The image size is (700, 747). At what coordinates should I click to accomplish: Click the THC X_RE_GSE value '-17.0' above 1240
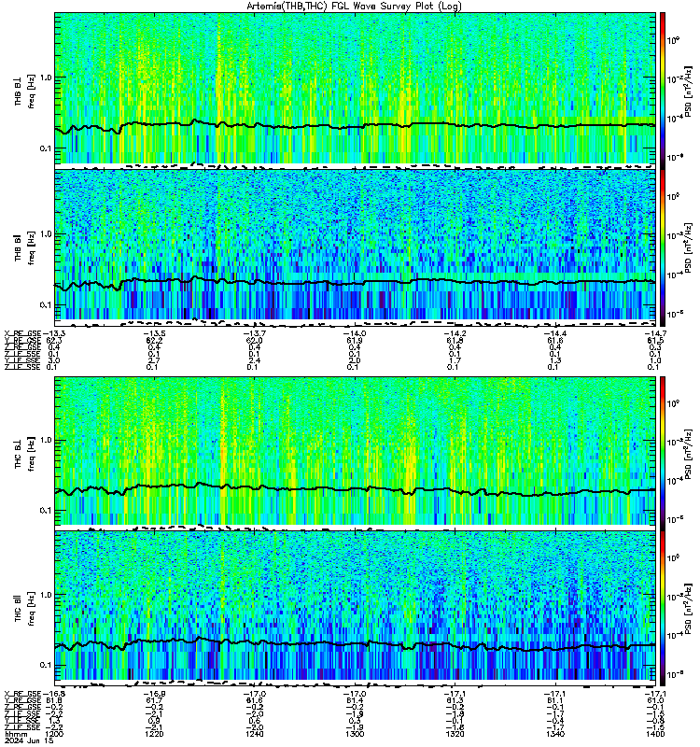click(255, 694)
